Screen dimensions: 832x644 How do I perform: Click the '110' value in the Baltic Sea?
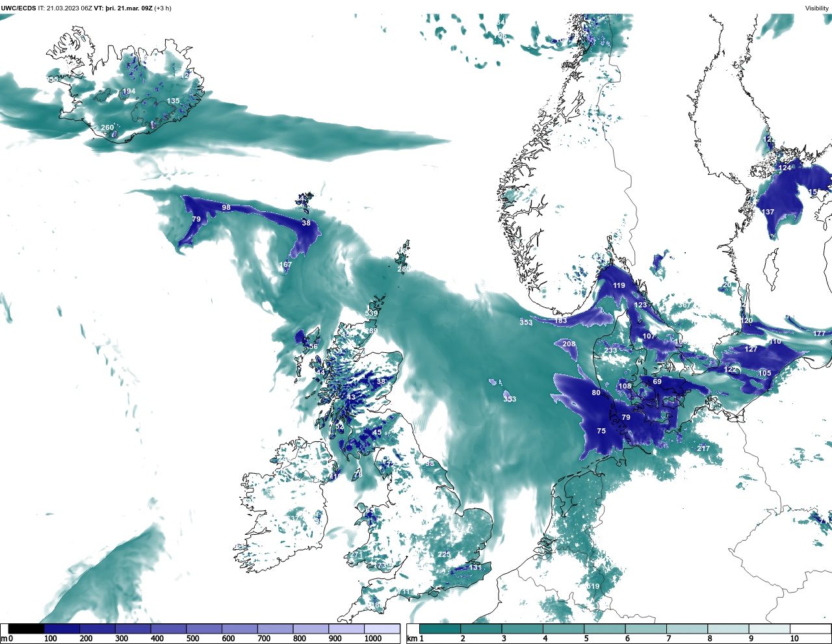775,341
